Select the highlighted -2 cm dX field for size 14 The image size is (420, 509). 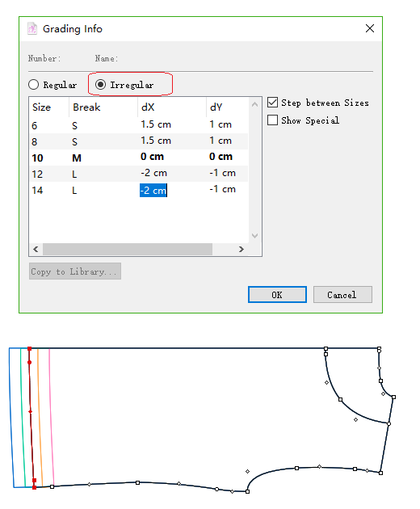[x=153, y=190]
